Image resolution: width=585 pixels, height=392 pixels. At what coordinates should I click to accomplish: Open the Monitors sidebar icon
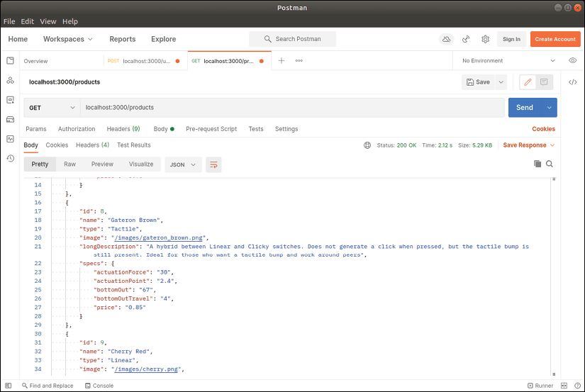coord(10,139)
